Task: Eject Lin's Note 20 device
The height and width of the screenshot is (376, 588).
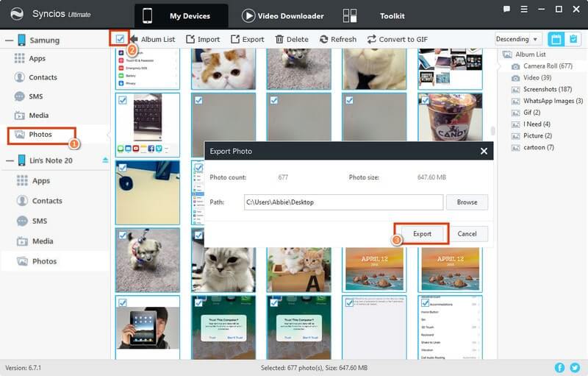Action: tap(105, 160)
